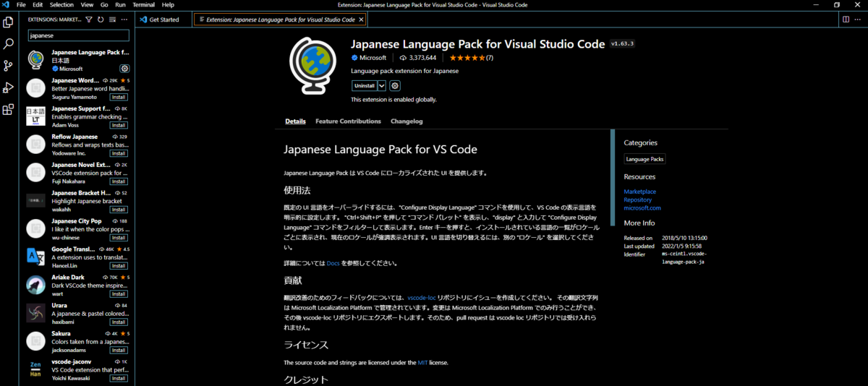The height and width of the screenshot is (386, 868).
Task: Install the Reflow Japanese extension
Action: point(119,153)
